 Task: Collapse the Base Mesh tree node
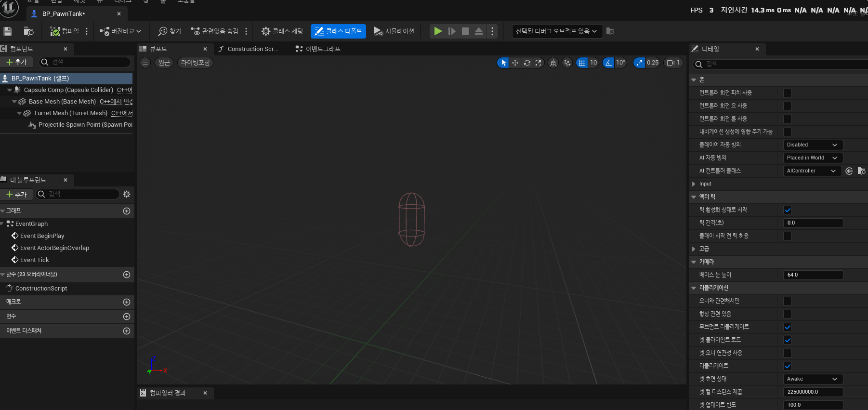(x=14, y=102)
